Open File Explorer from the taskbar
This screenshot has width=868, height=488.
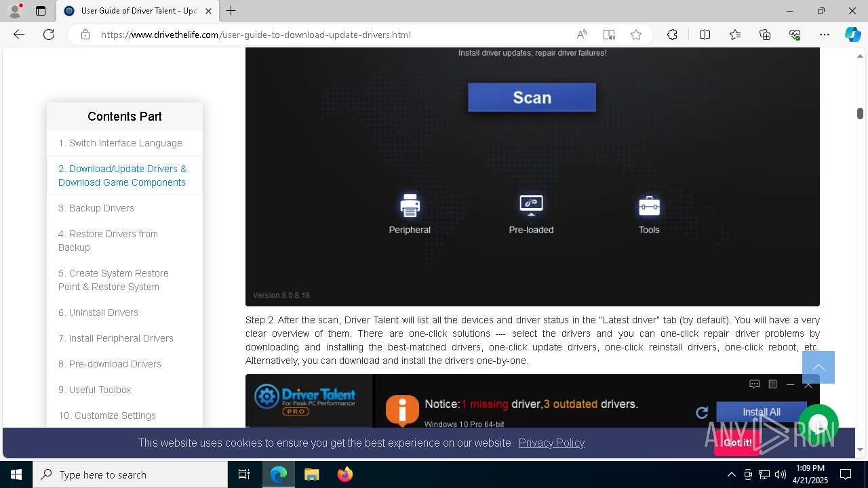[x=311, y=474]
